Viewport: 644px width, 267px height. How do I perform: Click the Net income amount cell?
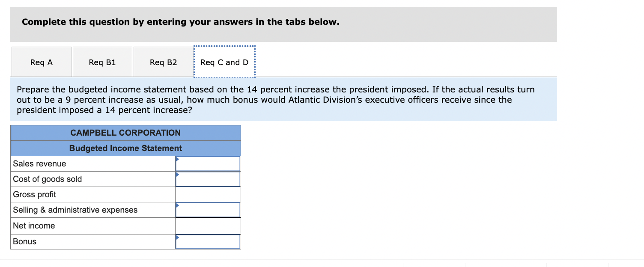tap(208, 225)
